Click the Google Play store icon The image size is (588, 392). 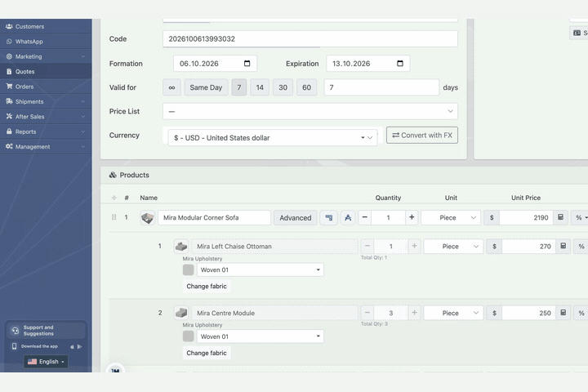tap(79, 346)
